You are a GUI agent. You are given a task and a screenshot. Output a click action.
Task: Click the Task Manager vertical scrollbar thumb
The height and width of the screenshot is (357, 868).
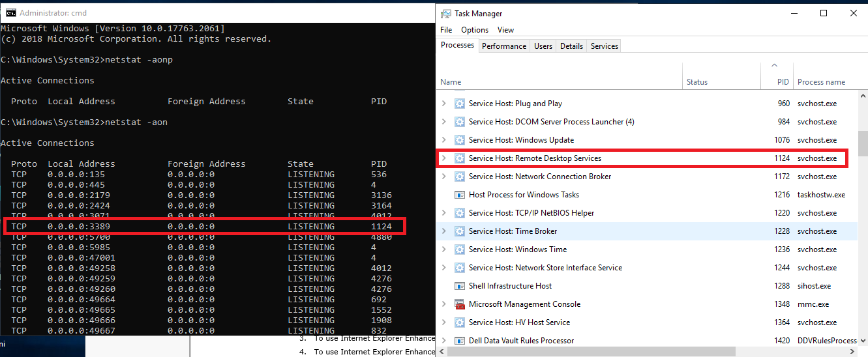(x=863, y=143)
